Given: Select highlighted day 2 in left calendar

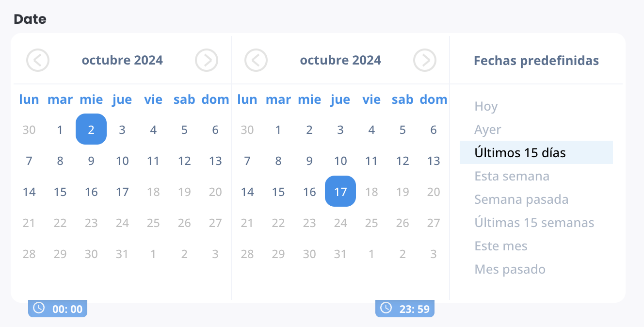Looking at the screenshot, I should coord(91,129).
